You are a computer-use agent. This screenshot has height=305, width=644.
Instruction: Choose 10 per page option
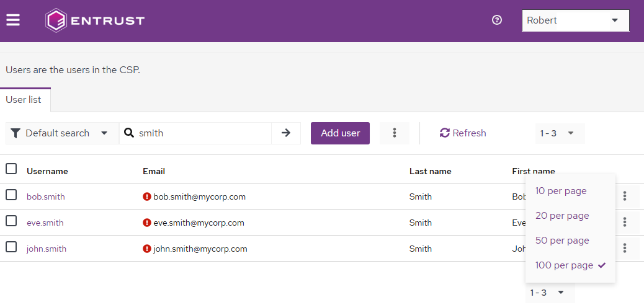[561, 191]
